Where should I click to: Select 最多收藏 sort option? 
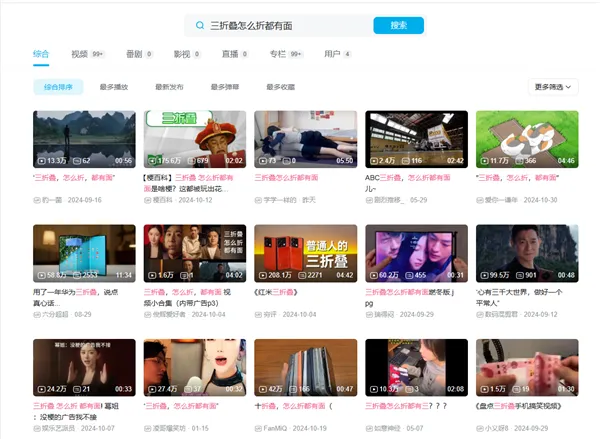tap(280, 87)
